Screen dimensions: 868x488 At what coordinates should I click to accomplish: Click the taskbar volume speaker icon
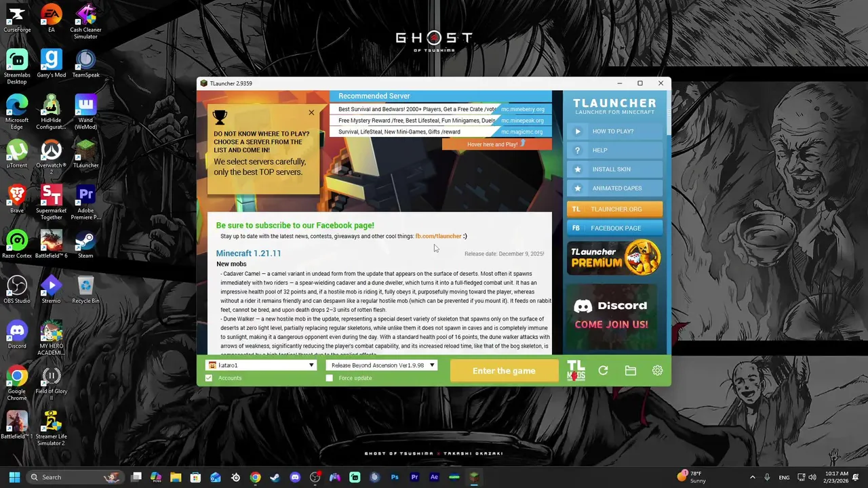tap(812, 477)
